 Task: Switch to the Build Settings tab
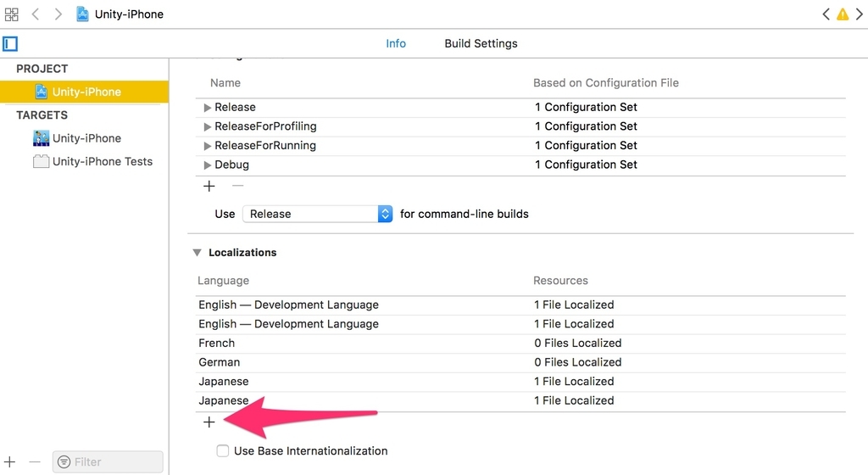pos(481,43)
